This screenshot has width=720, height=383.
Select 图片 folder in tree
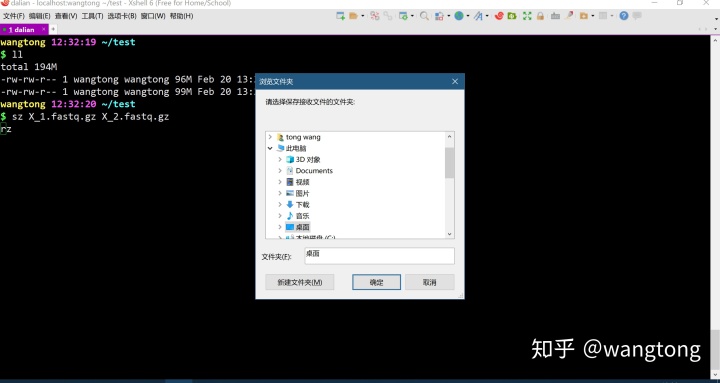(303, 193)
